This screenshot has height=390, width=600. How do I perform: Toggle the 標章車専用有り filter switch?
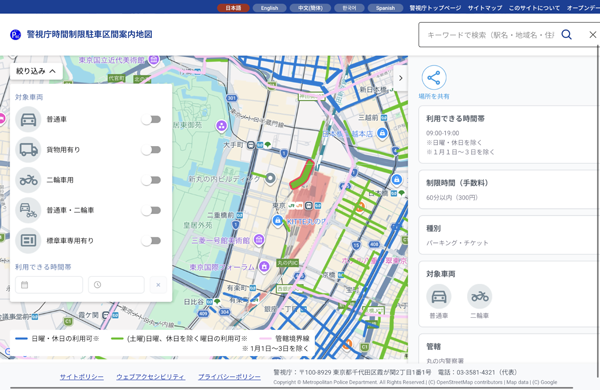[151, 241]
